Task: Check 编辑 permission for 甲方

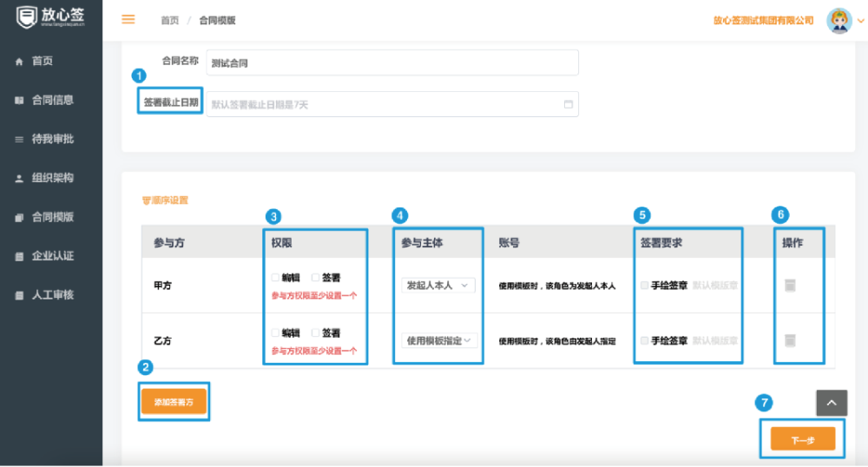Action: tap(275, 277)
